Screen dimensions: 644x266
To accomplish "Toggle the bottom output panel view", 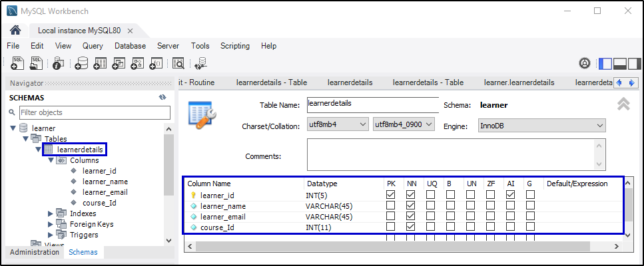I will tap(620, 64).
